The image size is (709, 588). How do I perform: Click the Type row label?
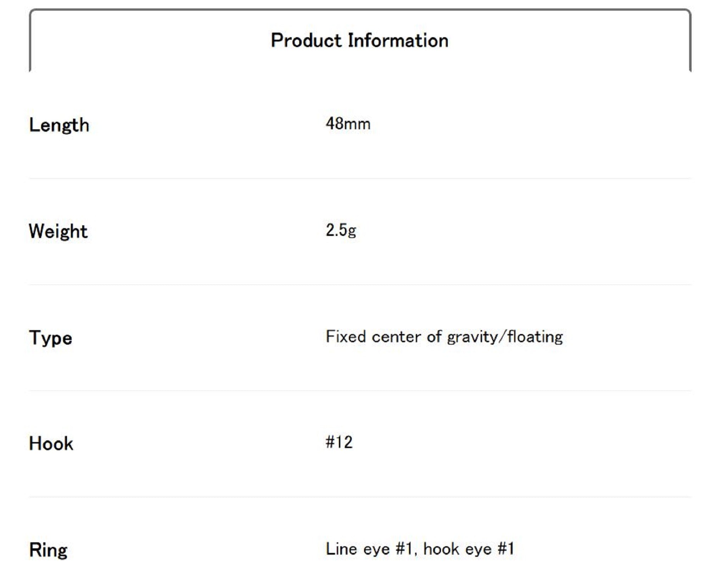click(x=51, y=337)
